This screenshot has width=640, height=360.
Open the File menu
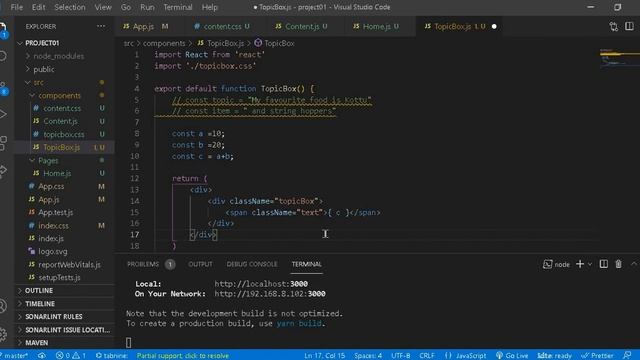[x=17, y=7]
